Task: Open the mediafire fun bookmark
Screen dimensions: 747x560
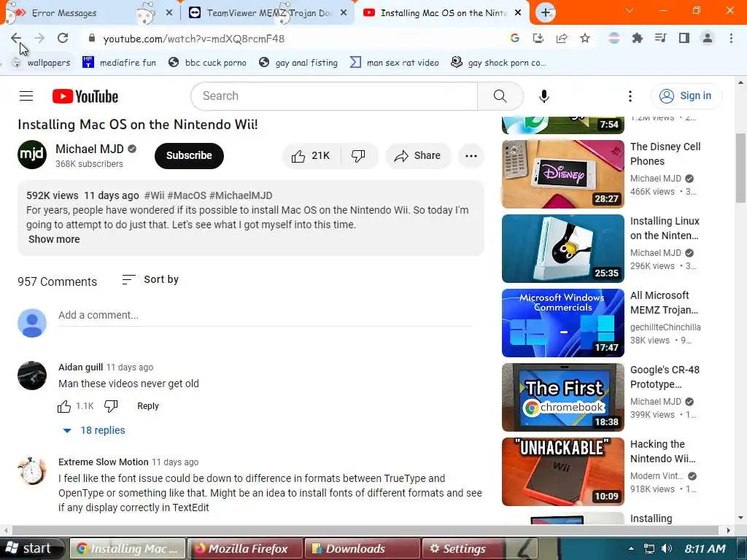Action: [x=119, y=63]
